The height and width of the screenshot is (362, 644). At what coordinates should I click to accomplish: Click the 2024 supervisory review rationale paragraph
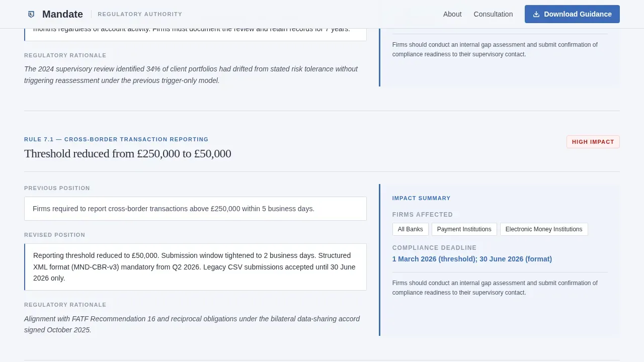point(191,74)
